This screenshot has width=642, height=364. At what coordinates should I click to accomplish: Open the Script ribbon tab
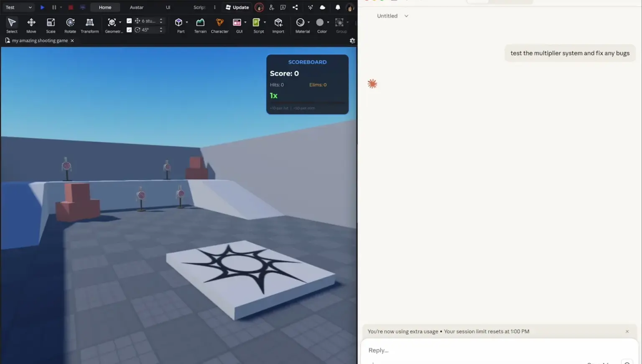click(200, 7)
